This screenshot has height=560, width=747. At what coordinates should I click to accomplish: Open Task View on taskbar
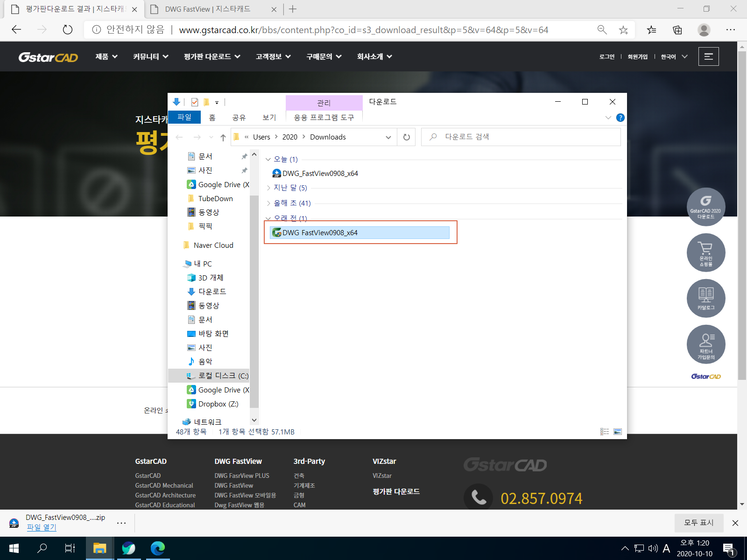pos(70,548)
